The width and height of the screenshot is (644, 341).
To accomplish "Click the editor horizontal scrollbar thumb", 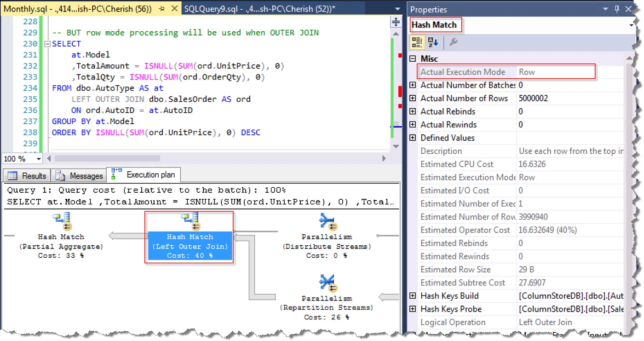I will (x=107, y=158).
